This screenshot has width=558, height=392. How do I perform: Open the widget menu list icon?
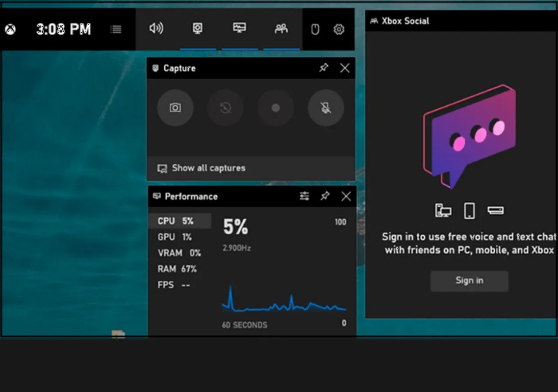[116, 29]
